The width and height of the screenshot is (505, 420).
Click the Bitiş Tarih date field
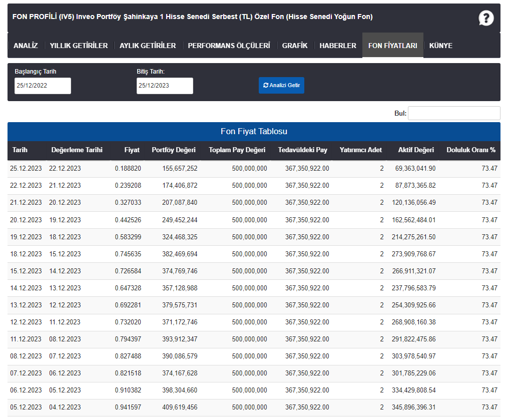(165, 86)
